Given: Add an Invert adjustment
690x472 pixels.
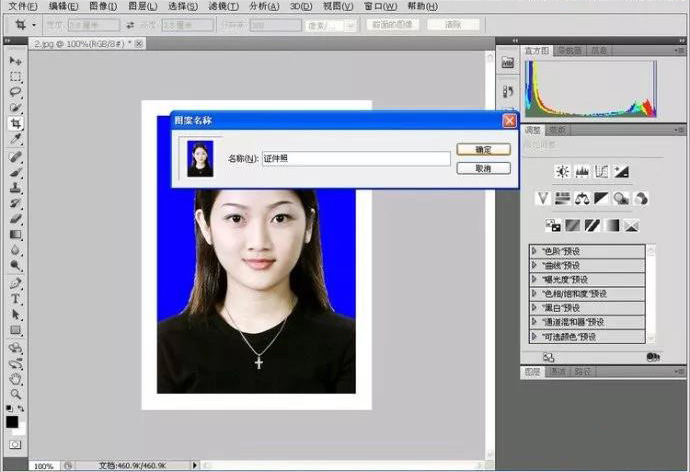Looking at the screenshot, I should click(x=553, y=226).
